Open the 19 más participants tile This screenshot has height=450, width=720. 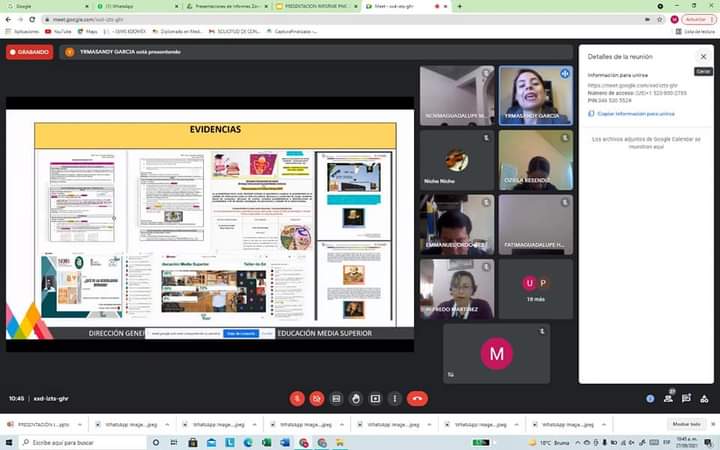click(x=536, y=289)
